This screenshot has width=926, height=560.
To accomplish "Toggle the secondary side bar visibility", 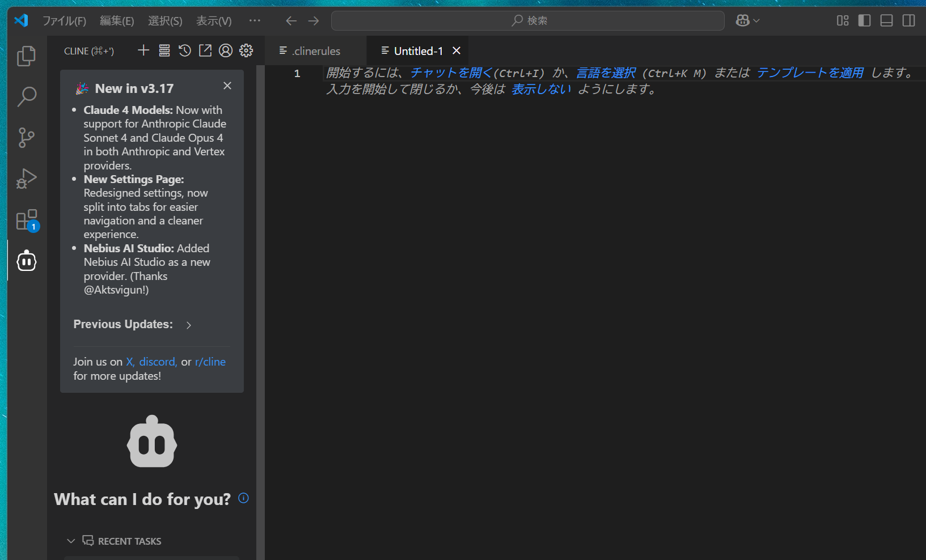I will coord(908,20).
